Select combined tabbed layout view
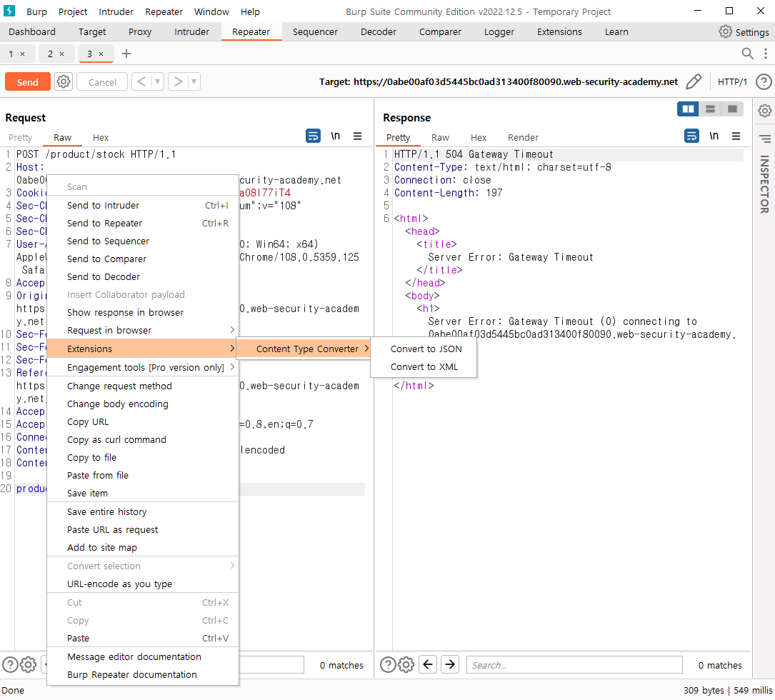The height and width of the screenshot is (700, 775). 732,109
